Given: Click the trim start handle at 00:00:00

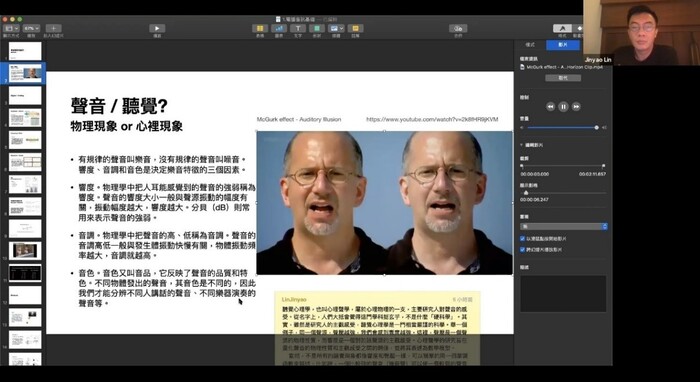Looking at the screenshot, I should click(522, 166).
